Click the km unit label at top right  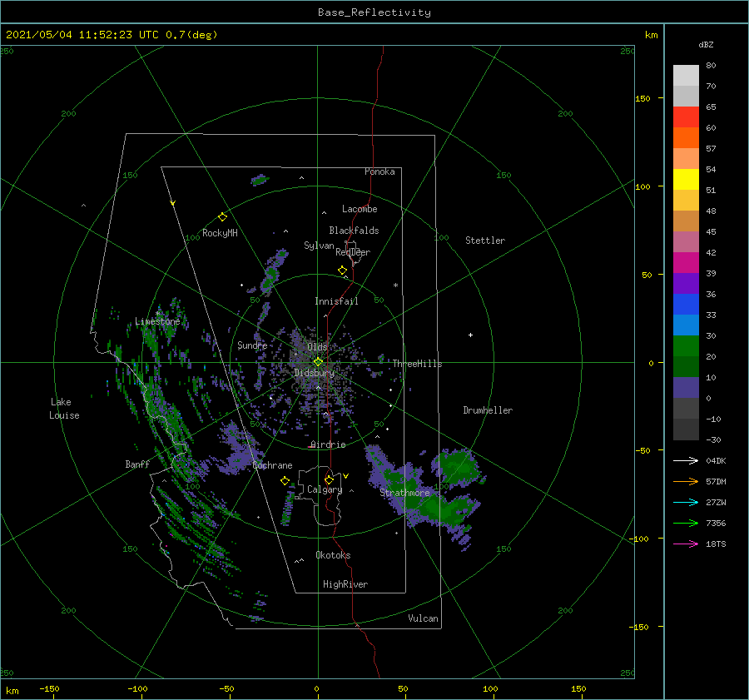651,35
